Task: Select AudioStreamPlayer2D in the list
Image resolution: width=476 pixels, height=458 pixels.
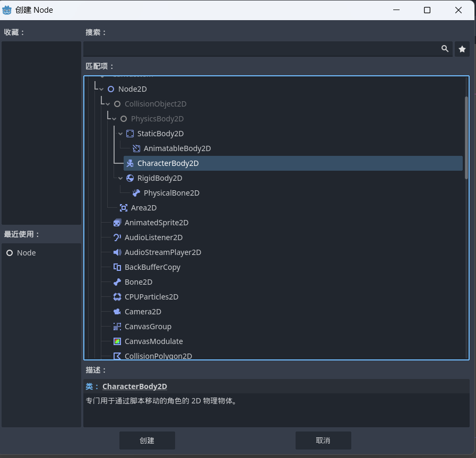Action: point(162,252)
